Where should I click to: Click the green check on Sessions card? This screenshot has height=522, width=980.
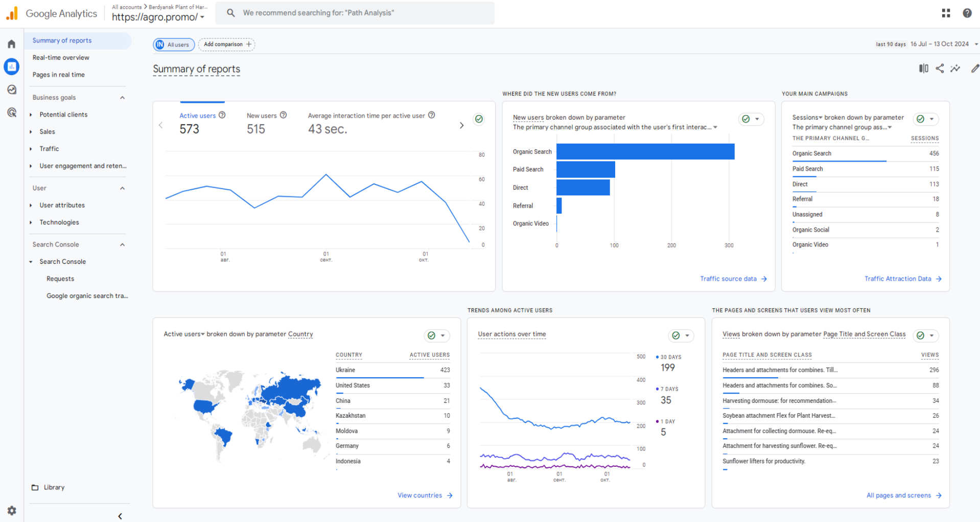point(920,119)
